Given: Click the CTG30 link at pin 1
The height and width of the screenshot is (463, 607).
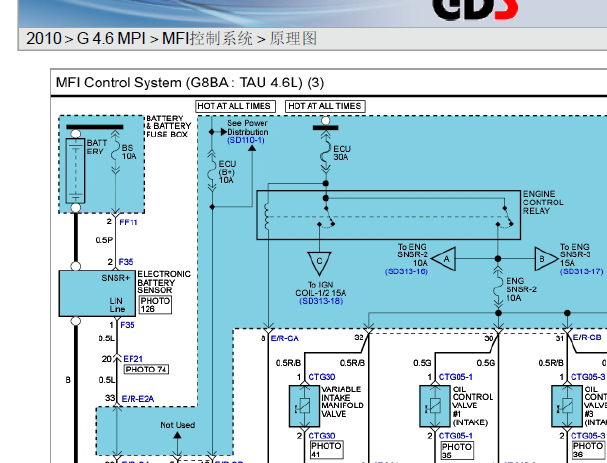Looking at the screenshot, I should point(322,377).
